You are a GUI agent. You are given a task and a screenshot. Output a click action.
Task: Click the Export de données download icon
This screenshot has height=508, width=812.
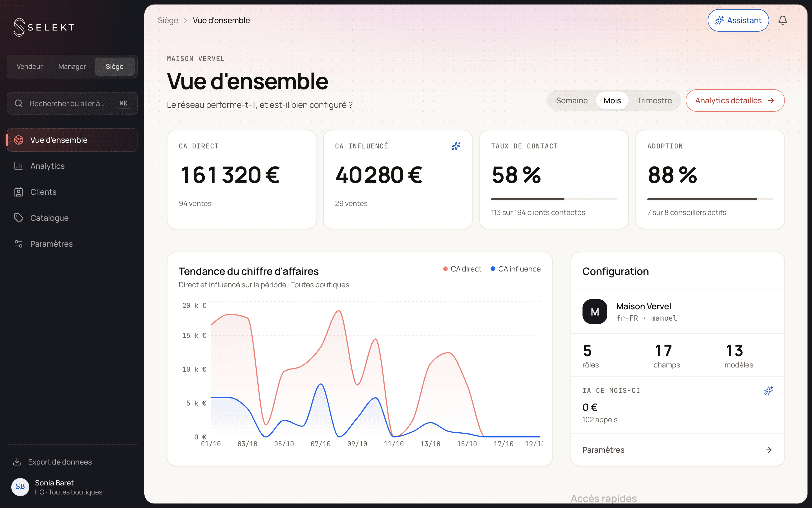(17, 462)
